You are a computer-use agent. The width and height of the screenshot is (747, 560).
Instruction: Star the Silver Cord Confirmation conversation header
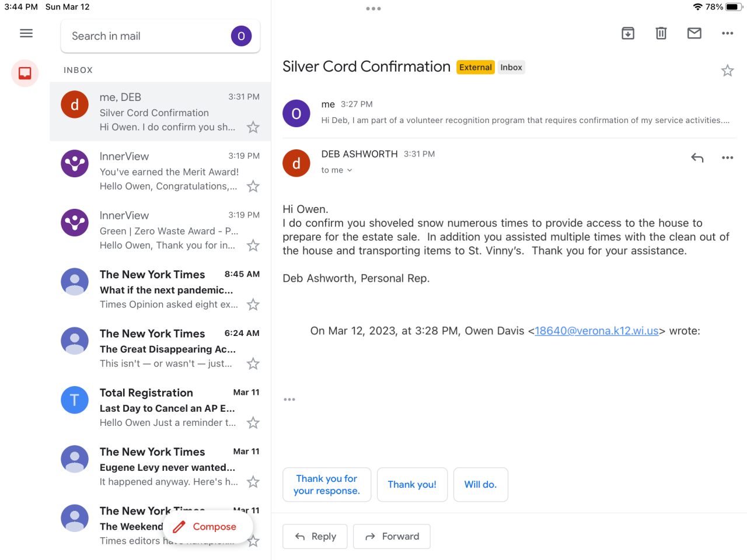(x=727, y=71)
